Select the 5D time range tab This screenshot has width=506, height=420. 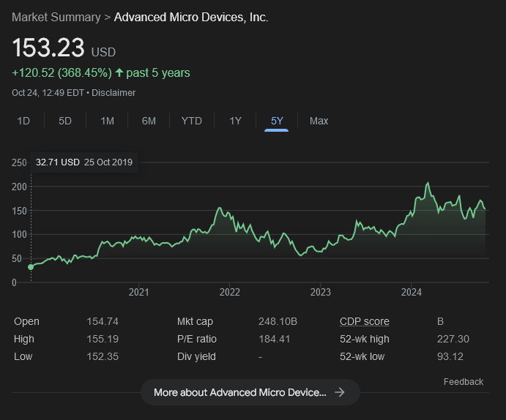pyautogui.click(x=65, y=121)
